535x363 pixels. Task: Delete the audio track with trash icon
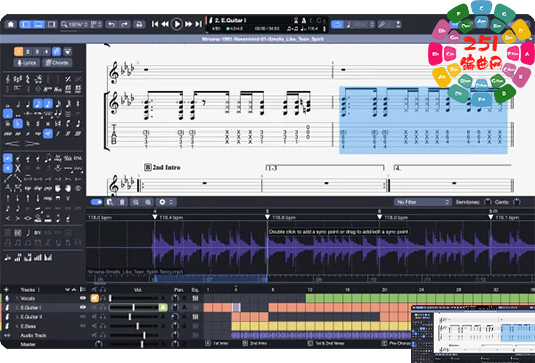coord(122,202)
